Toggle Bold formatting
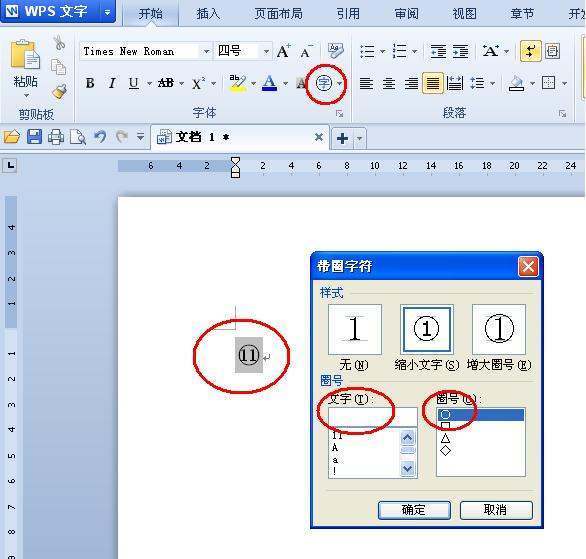 coord(90,83)
